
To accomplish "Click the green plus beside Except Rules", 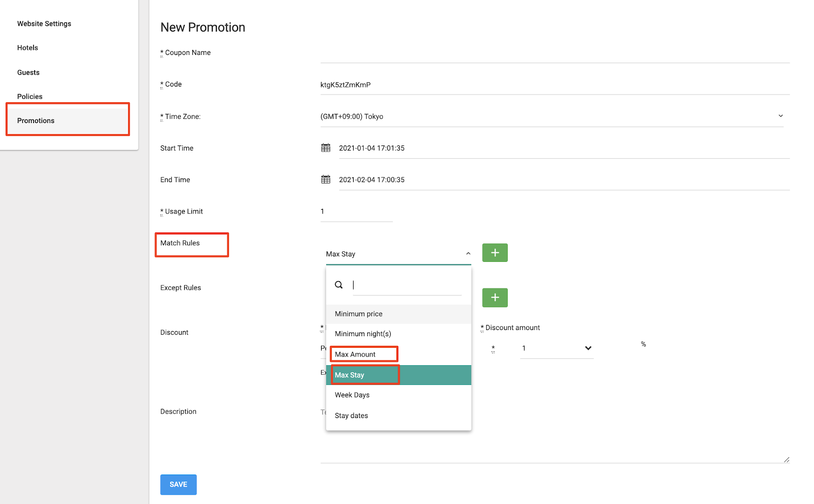I will [x=495, y=298].
